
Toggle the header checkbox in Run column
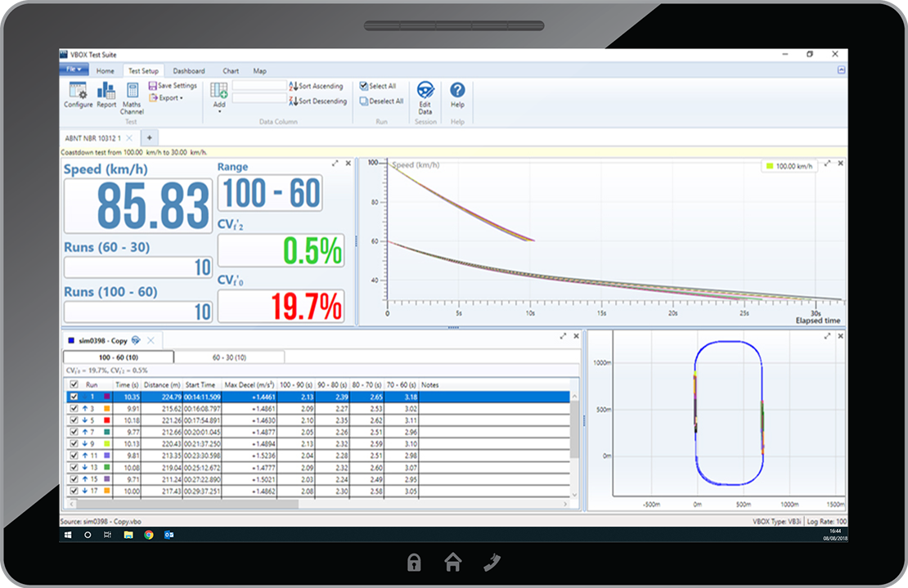[74, 384]
